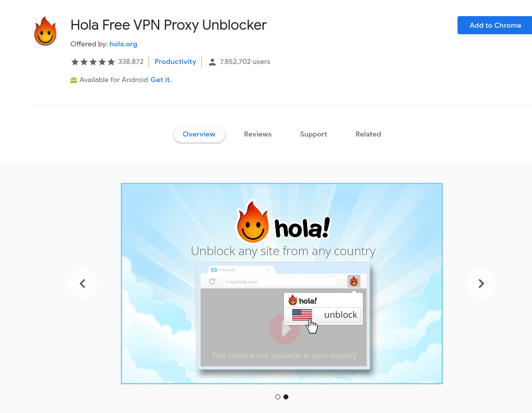This screenshot has height=413, width=532.
Task: Click the Get it. Android link
Action: [161, 80]
